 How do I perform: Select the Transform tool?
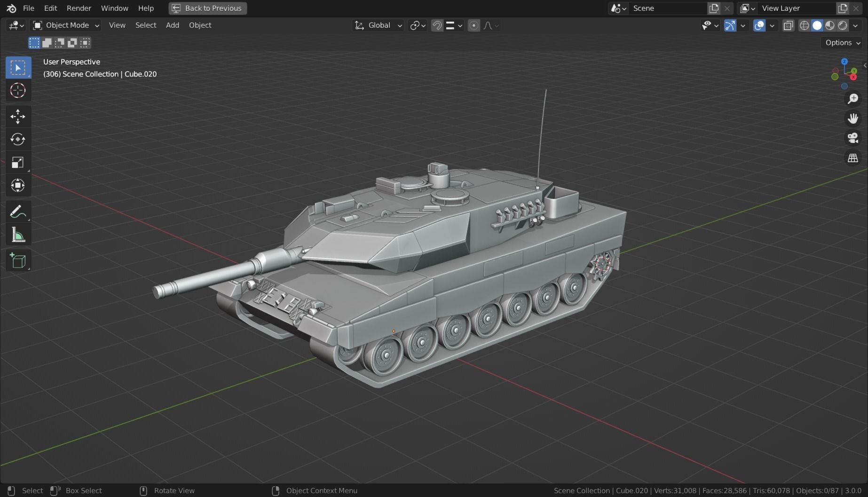18,185
